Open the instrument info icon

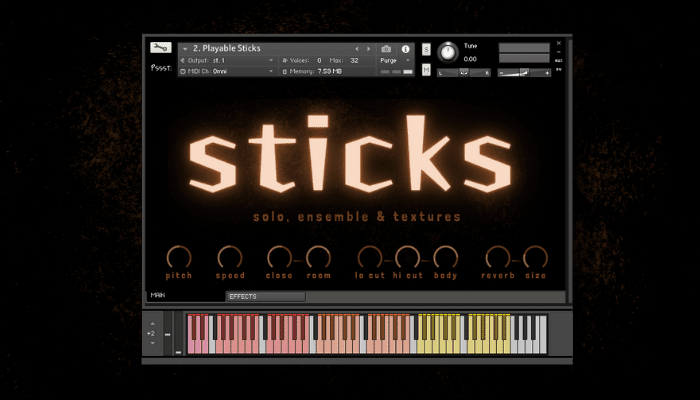406,48
